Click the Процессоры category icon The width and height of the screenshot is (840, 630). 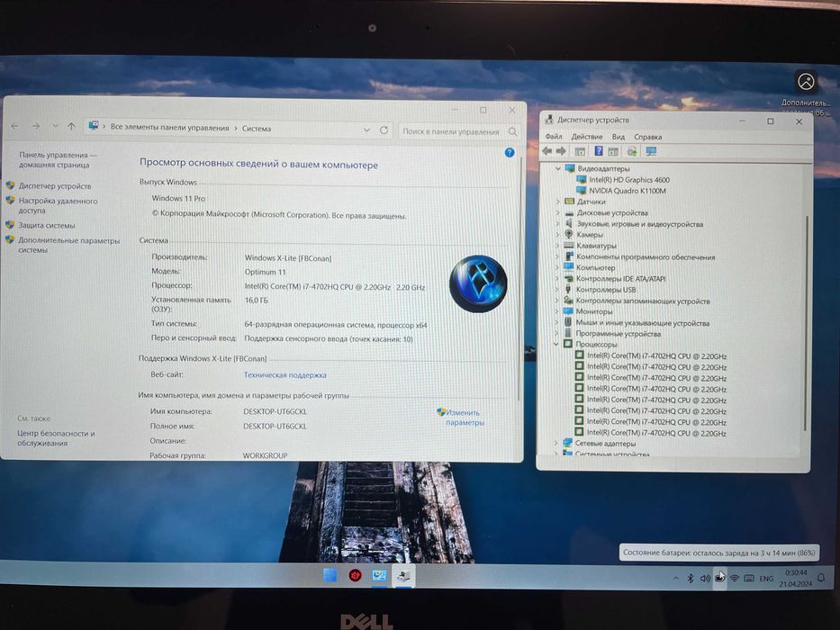tap(568, 345)
